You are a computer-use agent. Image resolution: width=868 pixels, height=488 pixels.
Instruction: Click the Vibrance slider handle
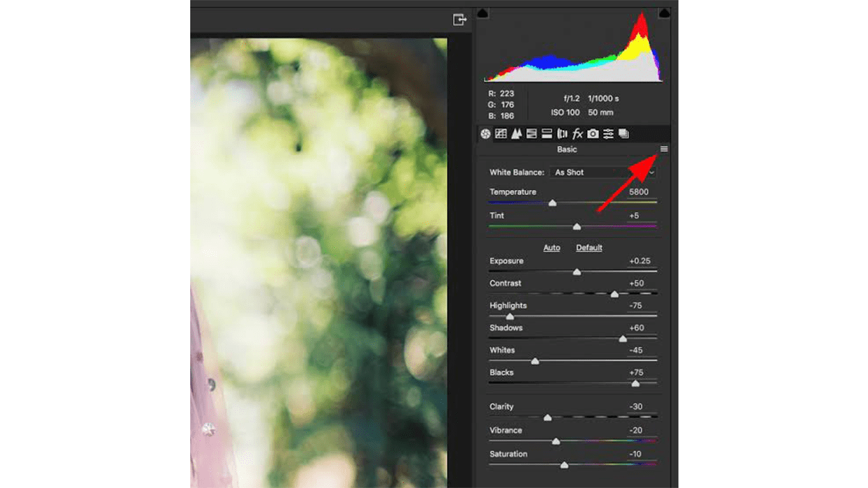(556, 441)
